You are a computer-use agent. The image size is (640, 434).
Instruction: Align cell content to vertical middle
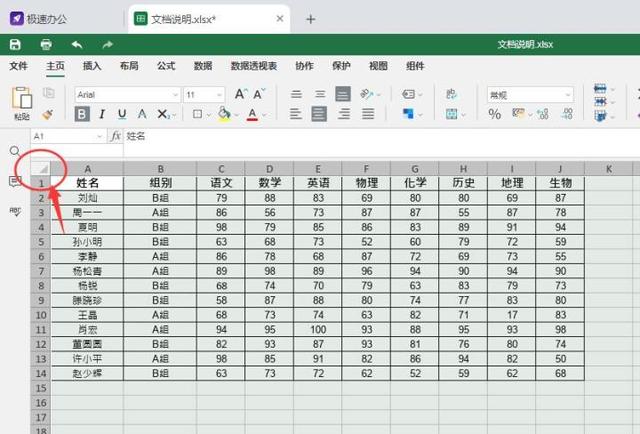pyautogui.click(x=320, y=94)
